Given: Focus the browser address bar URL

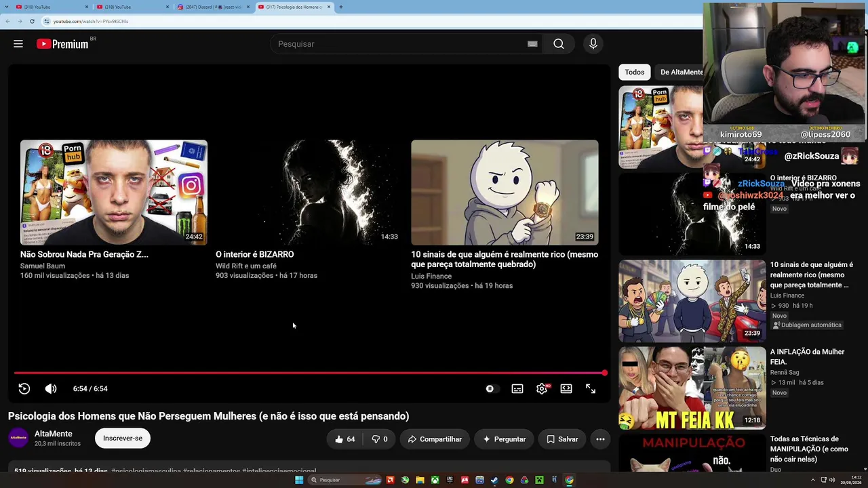Looking at the screenshot, I should [x=91, y=21].
